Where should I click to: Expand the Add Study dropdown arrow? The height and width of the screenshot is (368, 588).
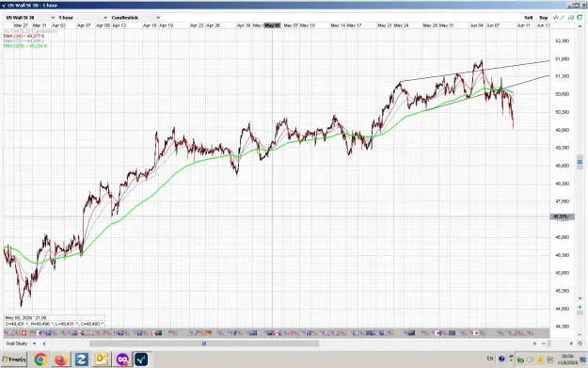35,344
